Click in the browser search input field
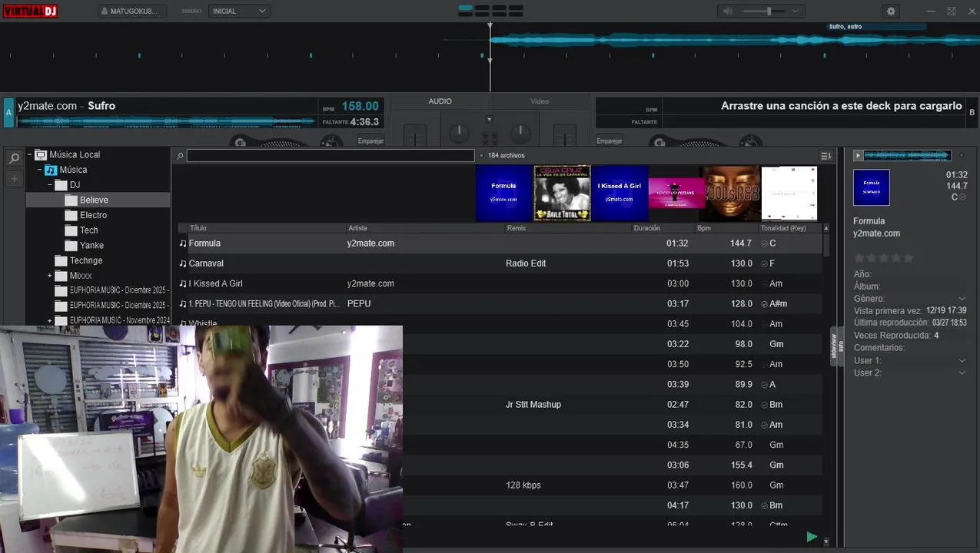 [x=331, y=156]
